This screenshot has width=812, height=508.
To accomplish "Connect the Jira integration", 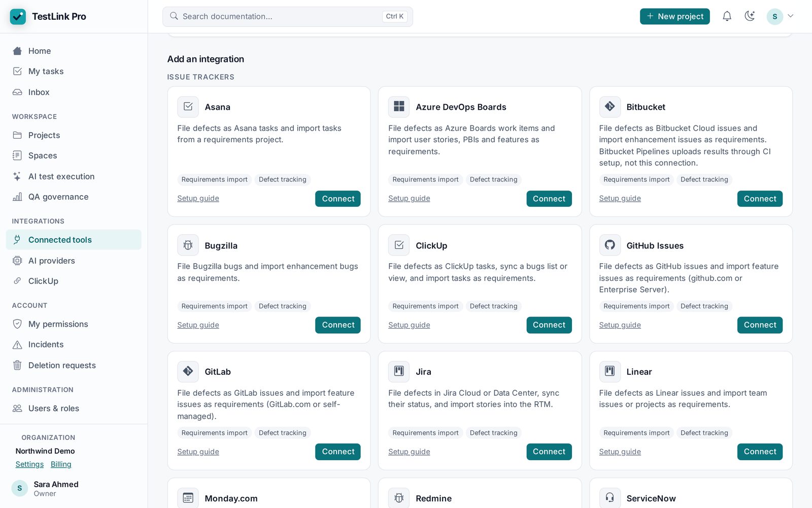I will [x=549, y=452].
